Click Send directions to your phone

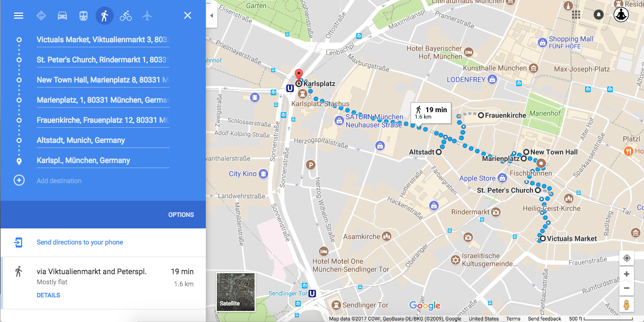[80, 242]
